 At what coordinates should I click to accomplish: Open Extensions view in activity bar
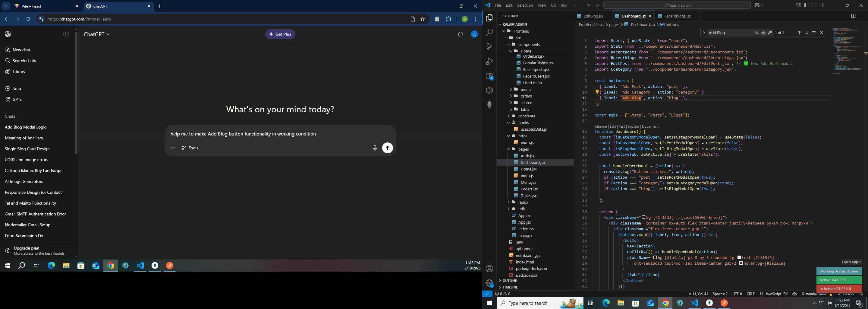pos(489,76)
